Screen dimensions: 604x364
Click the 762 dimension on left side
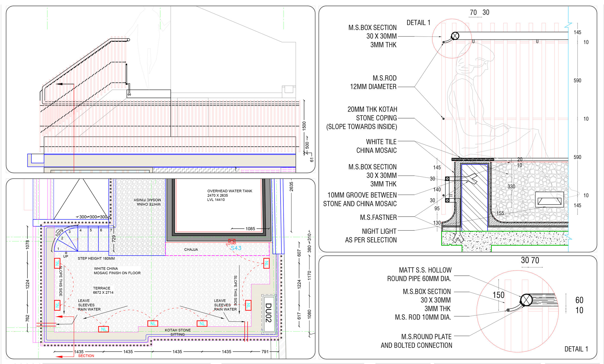click(x=27, y=318)
